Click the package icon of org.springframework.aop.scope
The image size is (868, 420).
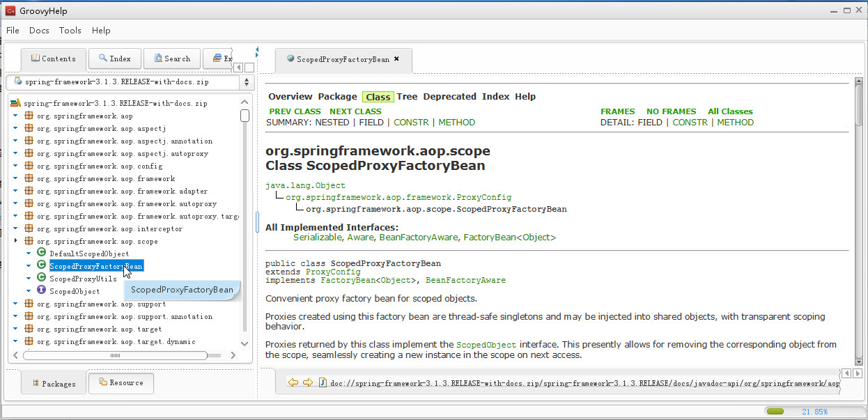(29, 242)
